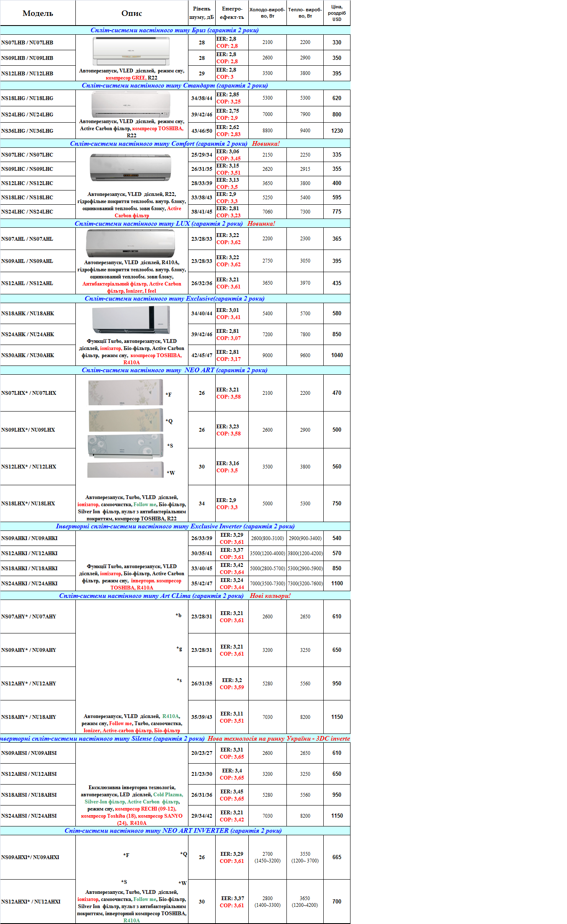This screenshot has width=567, height=924.
Task: Click model cell 'NS07LHX* / NU07LHX'
Action: tap(38, 393)
